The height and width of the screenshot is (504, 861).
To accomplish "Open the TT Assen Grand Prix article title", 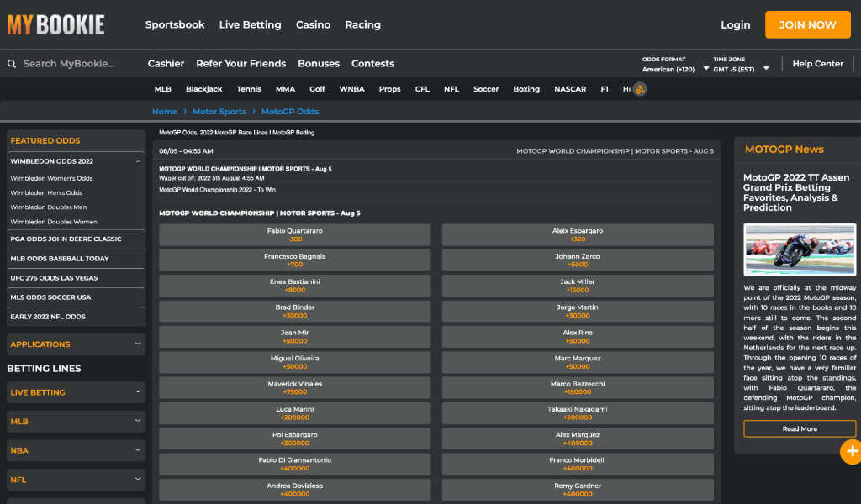I will pyautogui.click(x=796, y=192).
